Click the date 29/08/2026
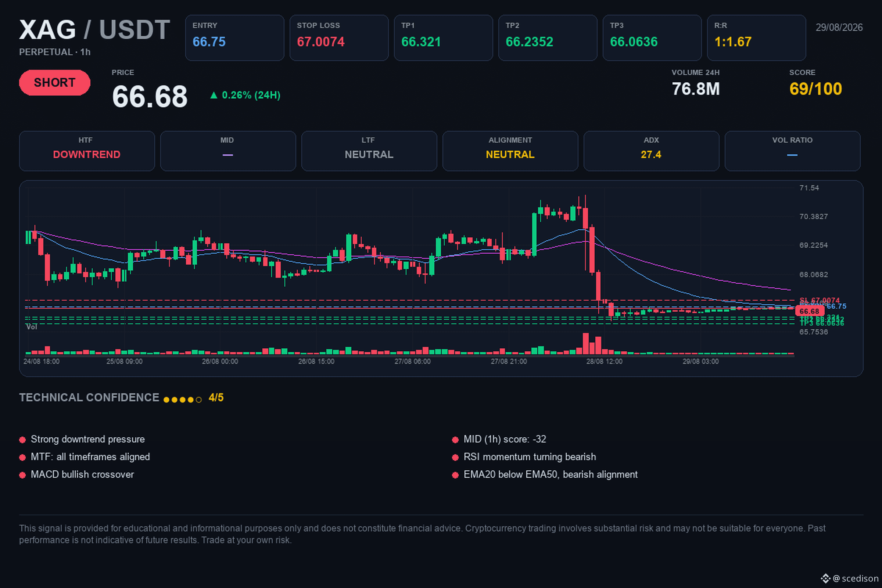882x588 pixels. point(839,27)
